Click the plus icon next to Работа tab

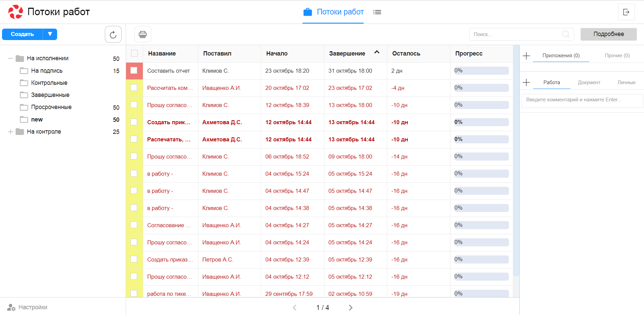click(x=526, y=82)
